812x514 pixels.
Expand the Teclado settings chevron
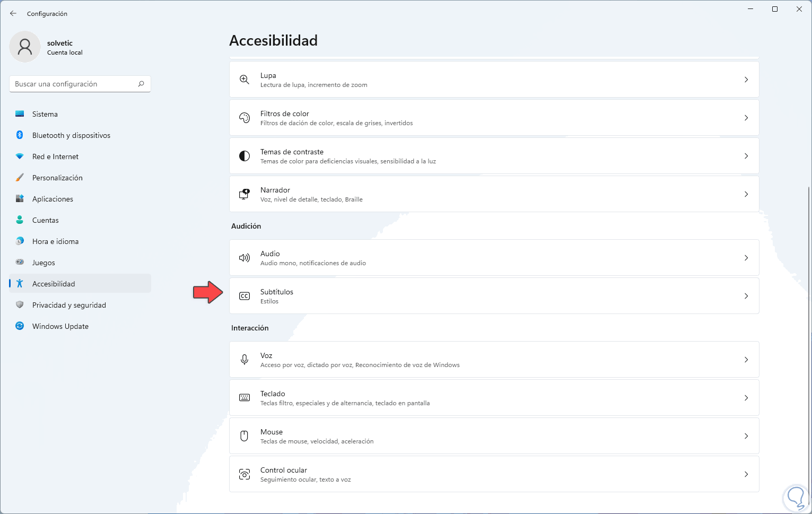click(746, 398)
